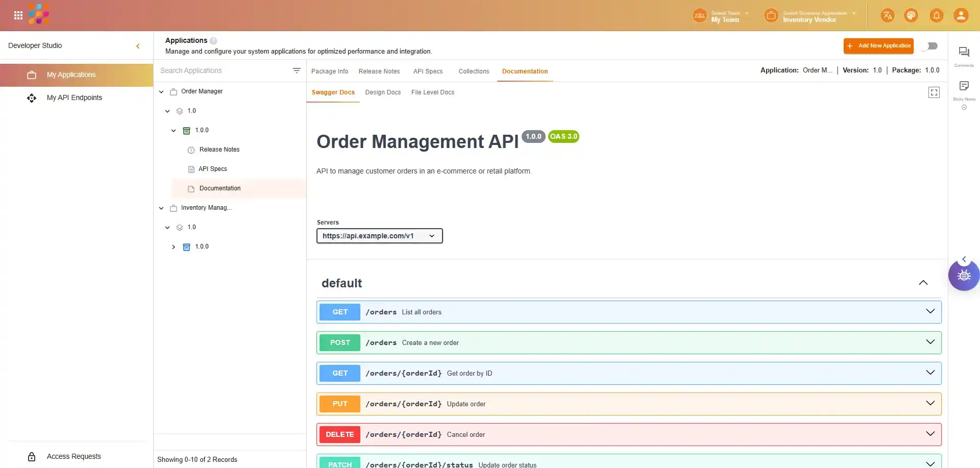
Task: Collapse the Developer Studio sidebar
Action: [x=138, y=46]
